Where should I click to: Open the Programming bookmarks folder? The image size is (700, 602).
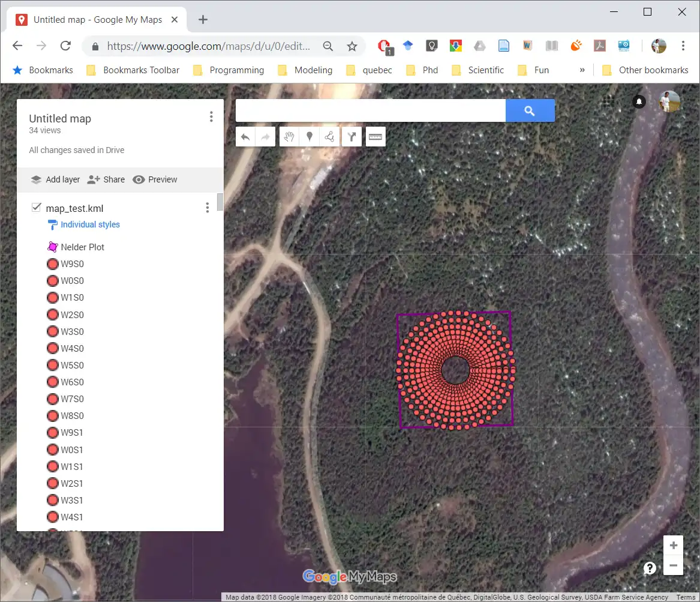pos(229,70)
